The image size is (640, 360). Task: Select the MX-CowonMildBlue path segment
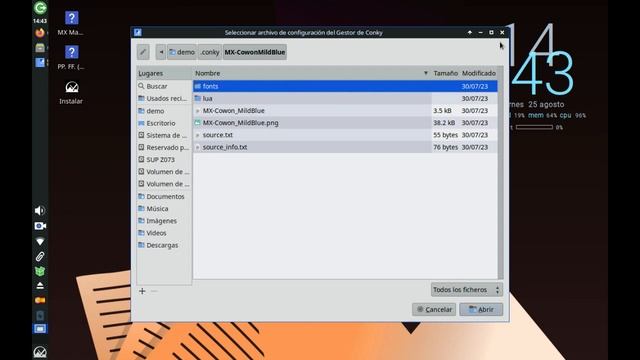pos(255,52)
